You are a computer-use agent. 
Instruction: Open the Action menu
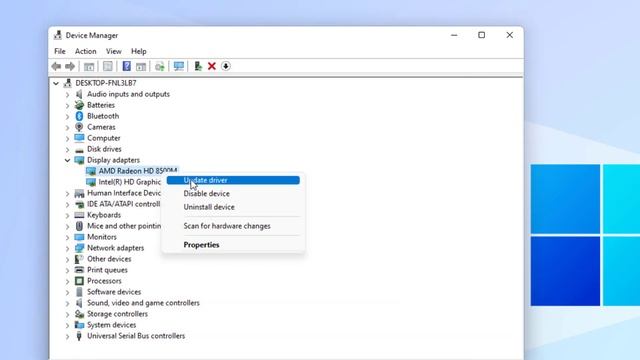tap(85, 51)
